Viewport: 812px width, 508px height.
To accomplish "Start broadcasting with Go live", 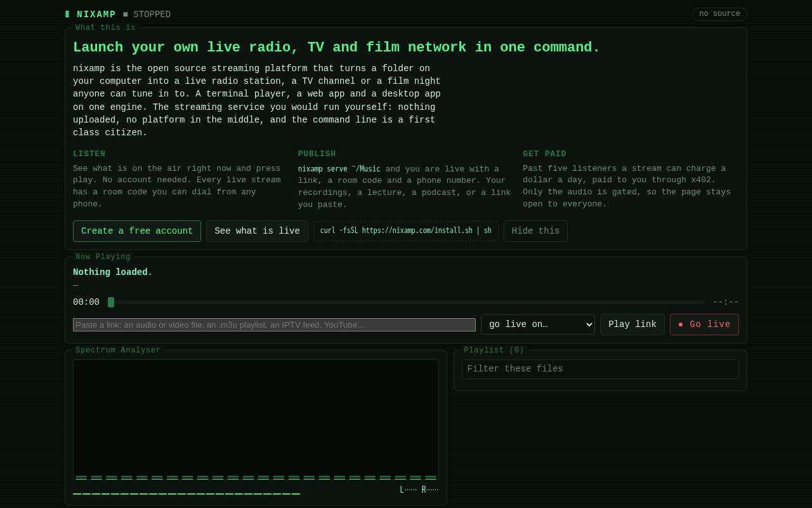I will pos(704,324).
